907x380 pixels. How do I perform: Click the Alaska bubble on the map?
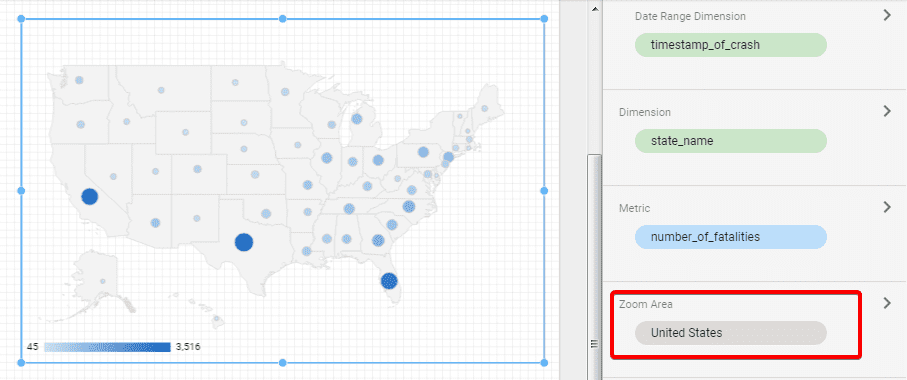point(102,281)
